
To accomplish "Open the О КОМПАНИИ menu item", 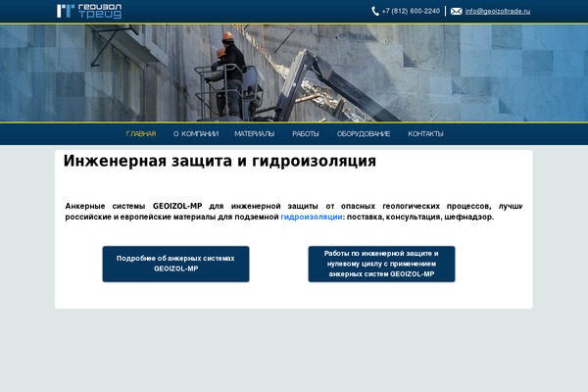I will pyautogui.click(x=196, y=134).
